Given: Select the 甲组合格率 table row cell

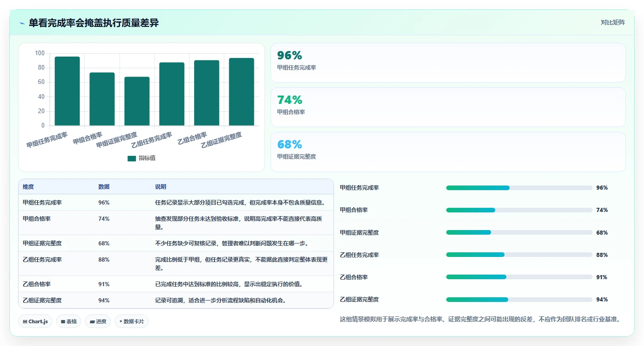Looking at the screenshot, I should 37,219.
